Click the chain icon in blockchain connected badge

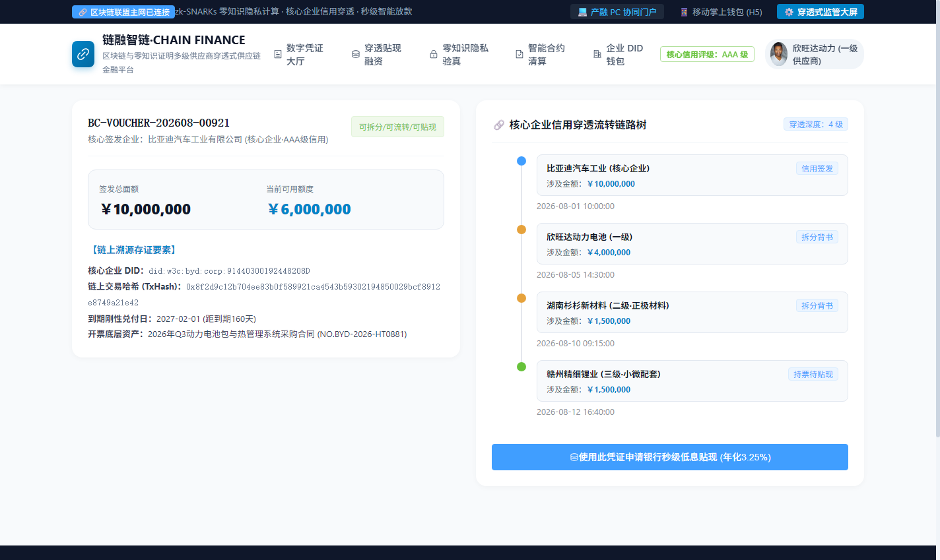click(x=83, y=12)
